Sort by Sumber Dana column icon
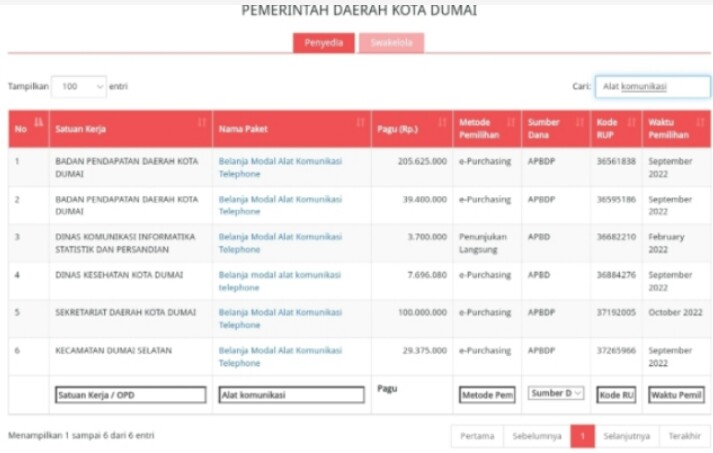This screenshot has width=713, height=453. (x=581, y=123)
